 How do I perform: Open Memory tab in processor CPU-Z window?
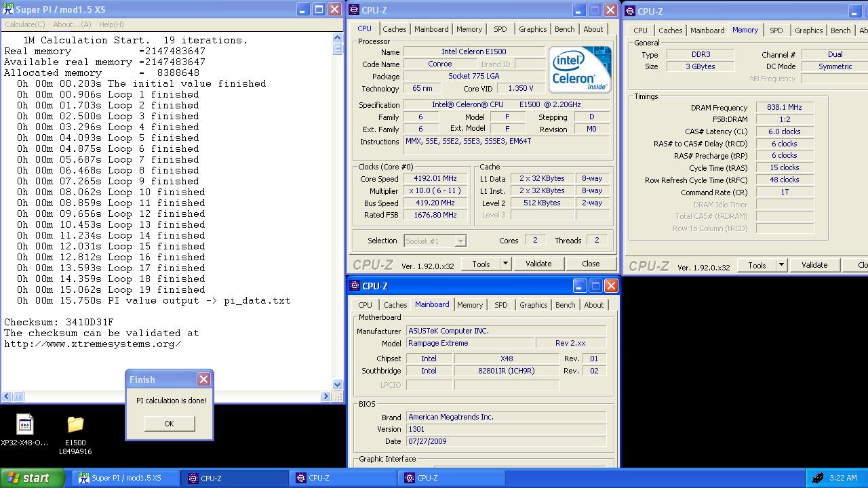point(469,29)
